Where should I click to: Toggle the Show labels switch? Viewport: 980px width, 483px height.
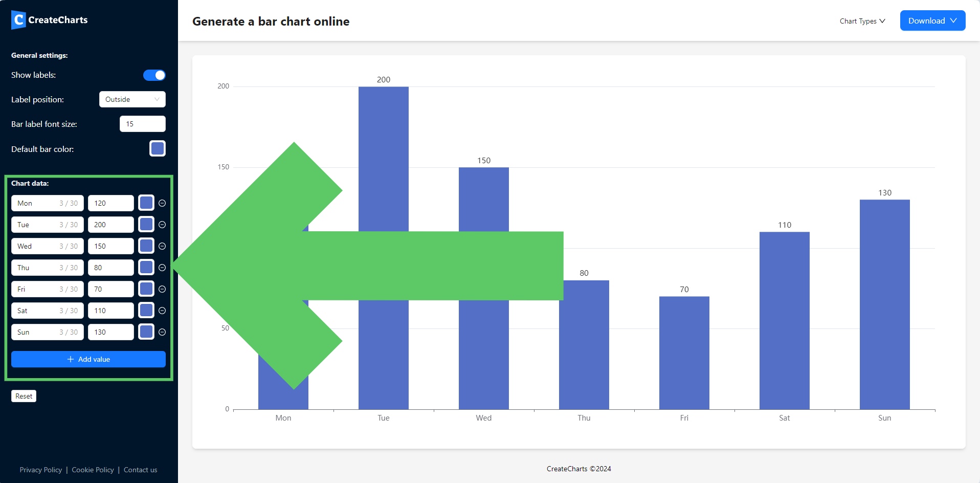pos(154,75)
